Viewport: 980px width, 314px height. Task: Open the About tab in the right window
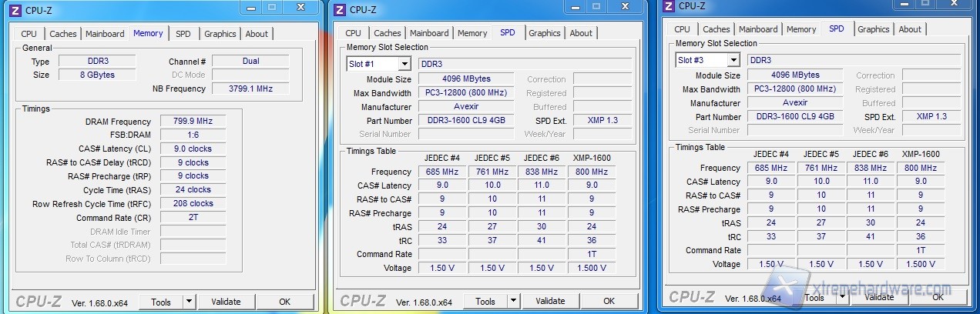909,29
